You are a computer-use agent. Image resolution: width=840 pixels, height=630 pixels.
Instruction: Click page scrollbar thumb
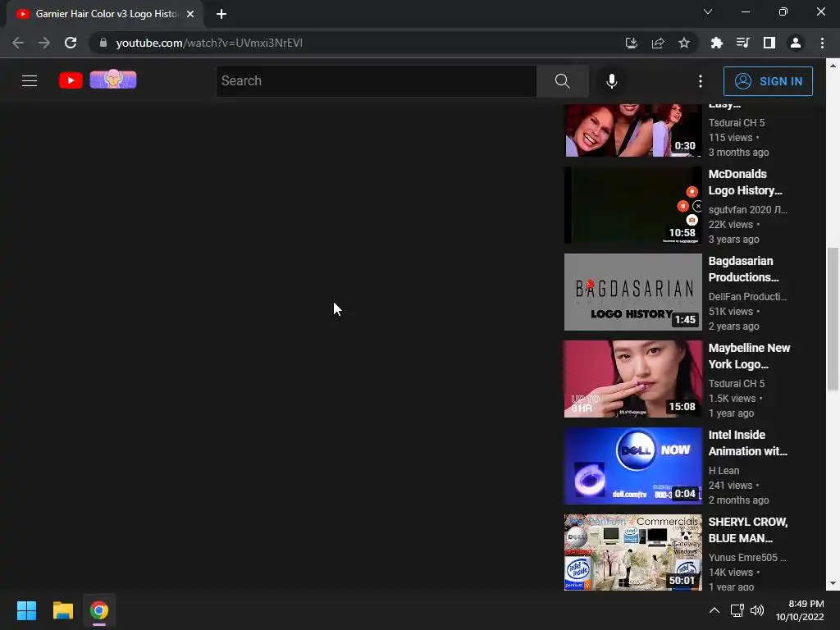[832, 319]
